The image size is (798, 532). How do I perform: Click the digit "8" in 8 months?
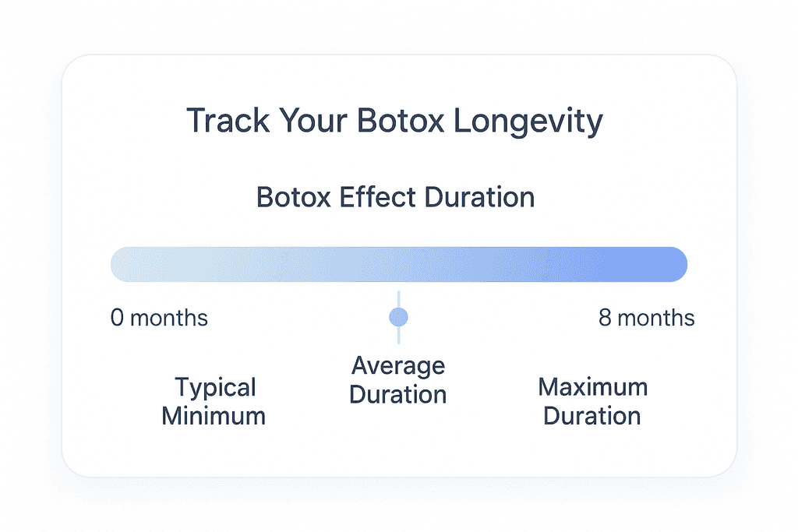point(606,318)
